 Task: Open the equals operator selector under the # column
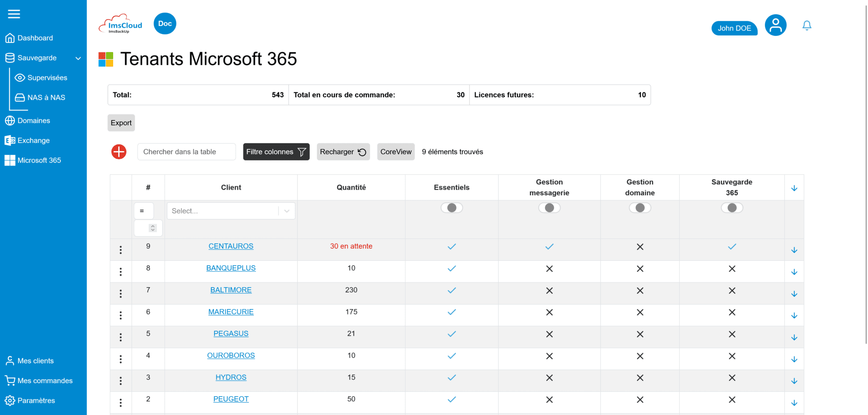tap(144, 210)
